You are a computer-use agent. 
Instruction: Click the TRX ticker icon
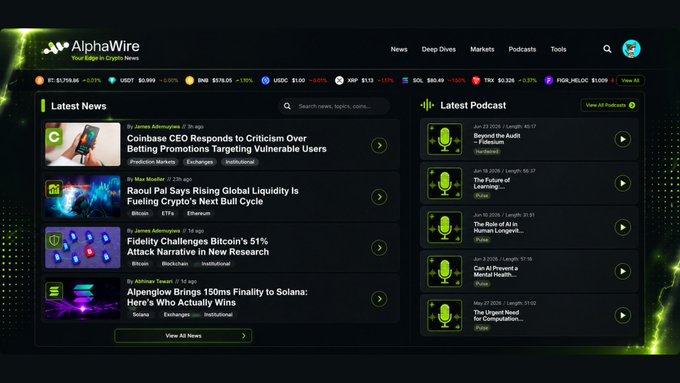pyautogui.click(x=476, y=80)
